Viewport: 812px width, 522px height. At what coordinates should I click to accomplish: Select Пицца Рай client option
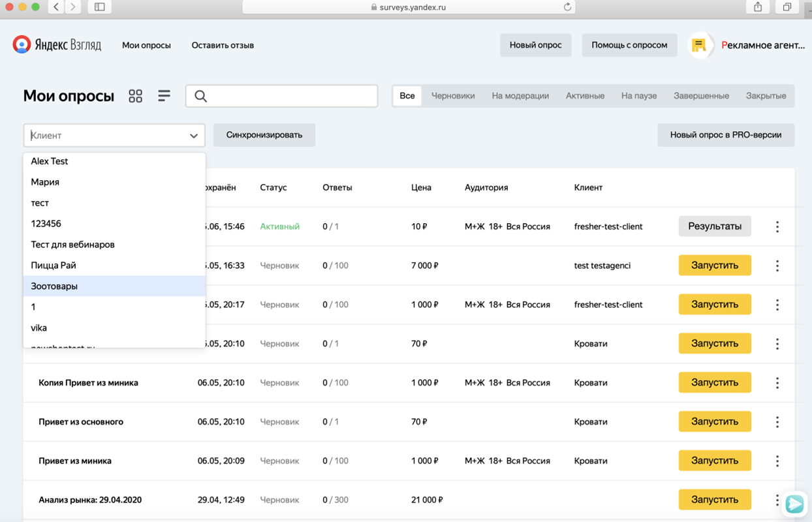point(114,266)
